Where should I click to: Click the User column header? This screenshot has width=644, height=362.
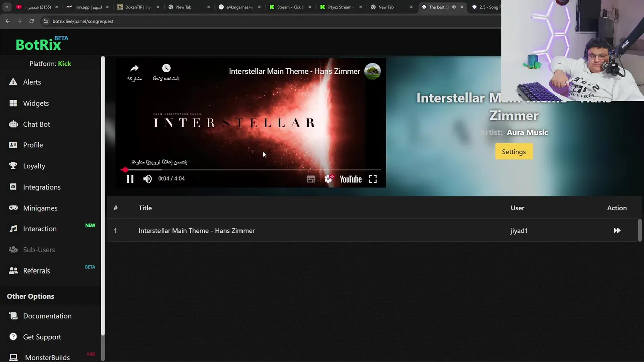(x=517, y=208)
